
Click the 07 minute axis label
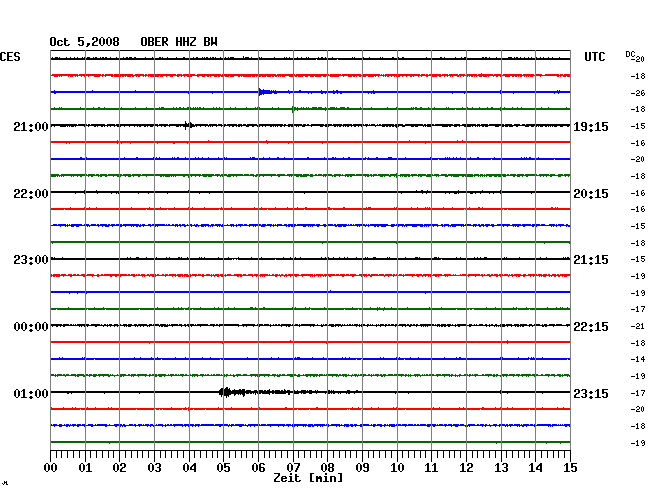point(293,468)
